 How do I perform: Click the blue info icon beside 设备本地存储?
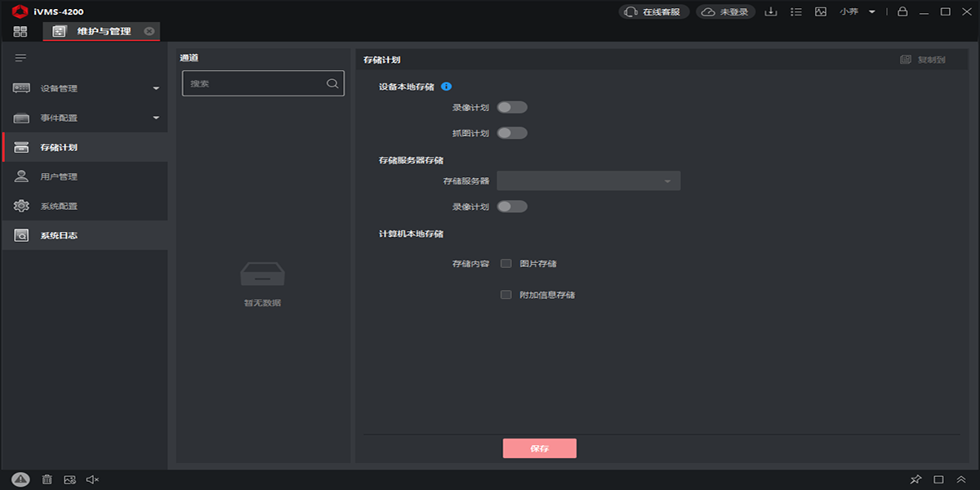pyautogui.click(x=446, y=87)
